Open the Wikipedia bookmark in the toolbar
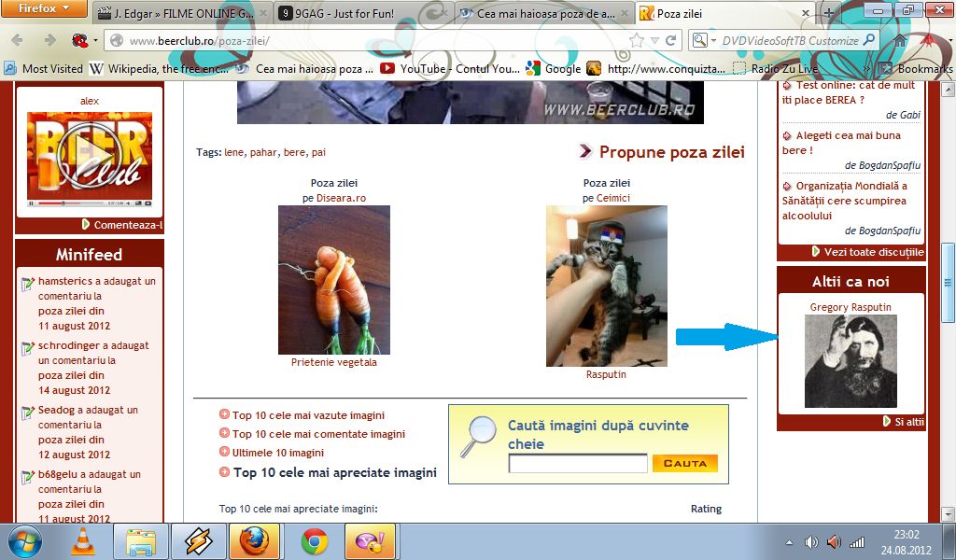 click(x=159, y=68)
